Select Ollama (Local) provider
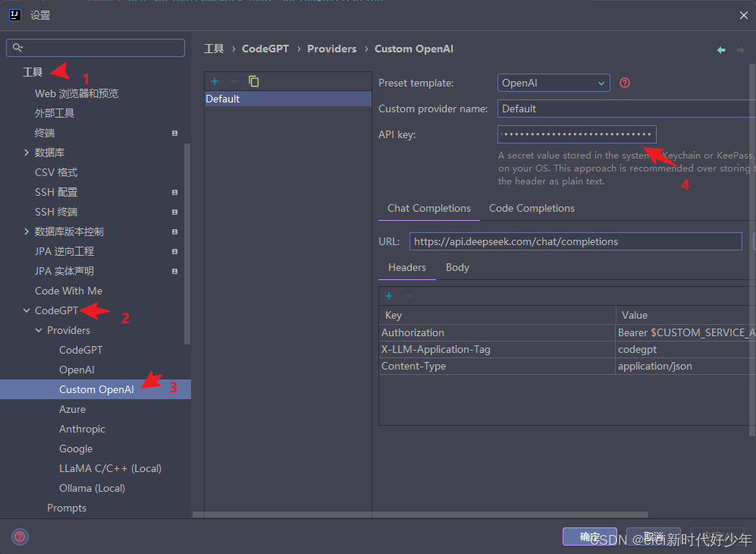The image size is (756, 554). pyautogui.click(x=92, y=489)
